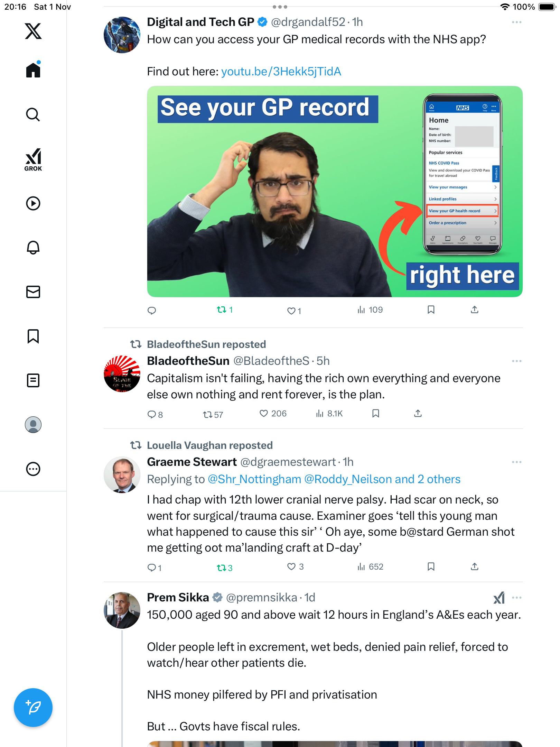The height and width of the screenshot is (747, 560).
Task: Open Lists icon in sidebar
Action: click(33, 380)
